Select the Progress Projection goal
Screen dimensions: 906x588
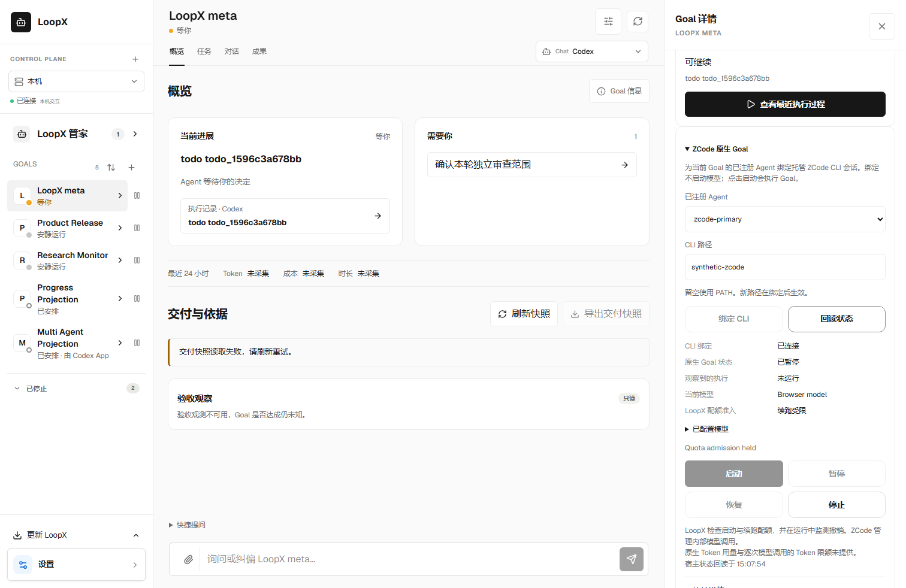(x=67, y=299)
